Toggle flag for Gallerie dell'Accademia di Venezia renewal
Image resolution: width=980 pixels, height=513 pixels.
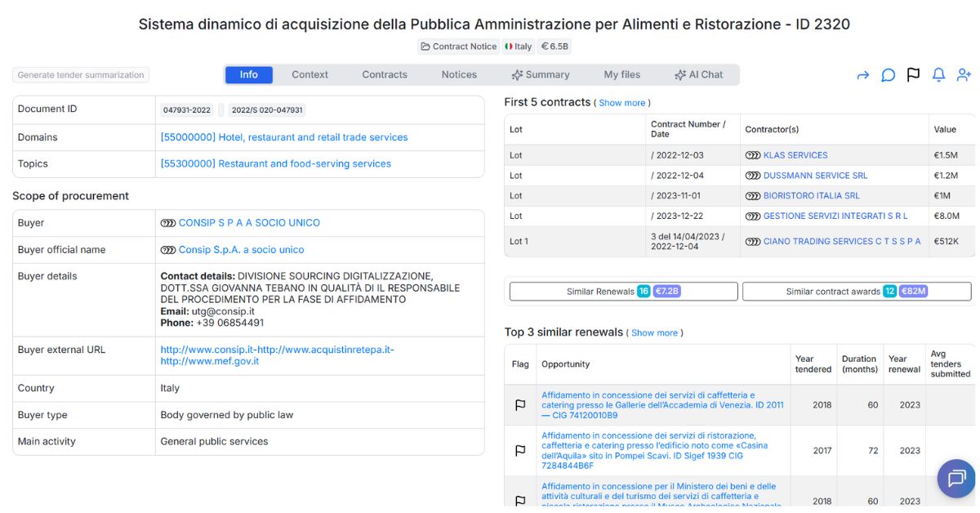(520, 405)
